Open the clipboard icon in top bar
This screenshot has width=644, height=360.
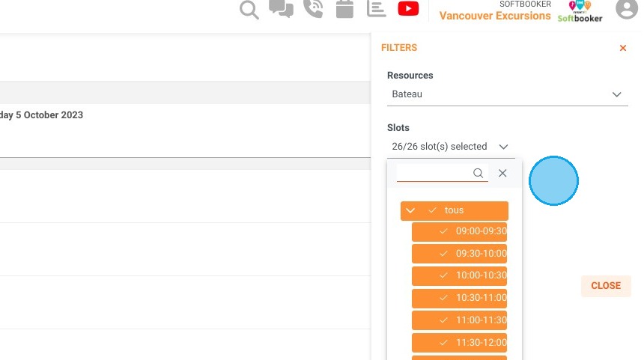tap(344, 9)
